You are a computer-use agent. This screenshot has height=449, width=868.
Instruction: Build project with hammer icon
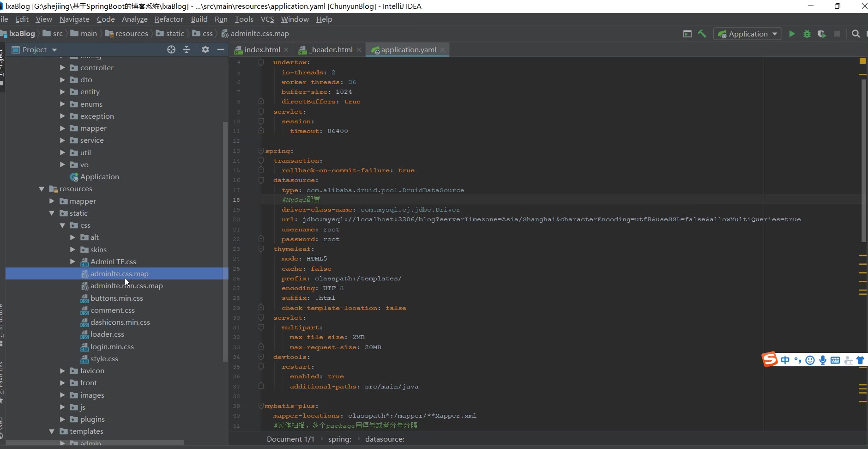pos(702,34)
